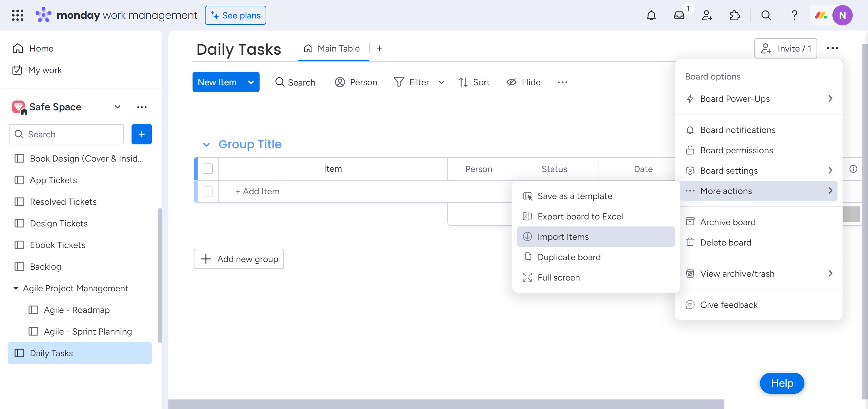Click the board options three-dot icon
The width and height of the screenshot is (868, 409).
pyautogui.click(x=832, y=48)
